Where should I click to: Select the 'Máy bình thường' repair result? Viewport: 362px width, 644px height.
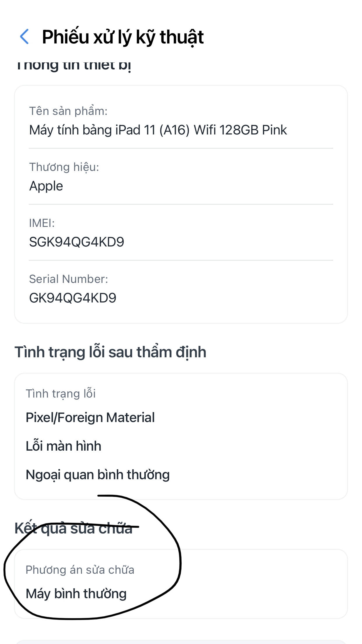coord(76,594)
